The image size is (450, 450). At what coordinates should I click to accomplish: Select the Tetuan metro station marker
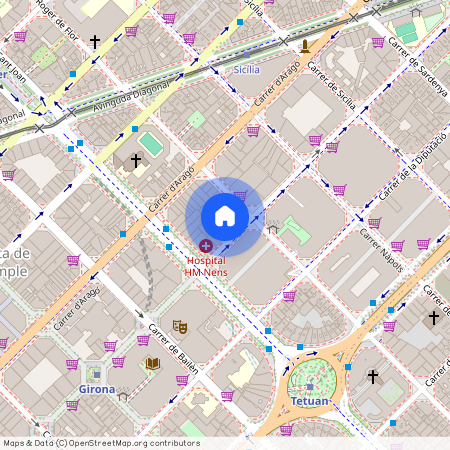click(x=310, y=387)
